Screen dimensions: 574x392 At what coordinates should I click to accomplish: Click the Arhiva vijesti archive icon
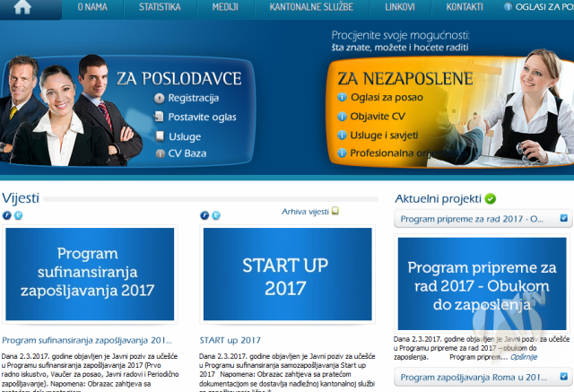point(335,211)
